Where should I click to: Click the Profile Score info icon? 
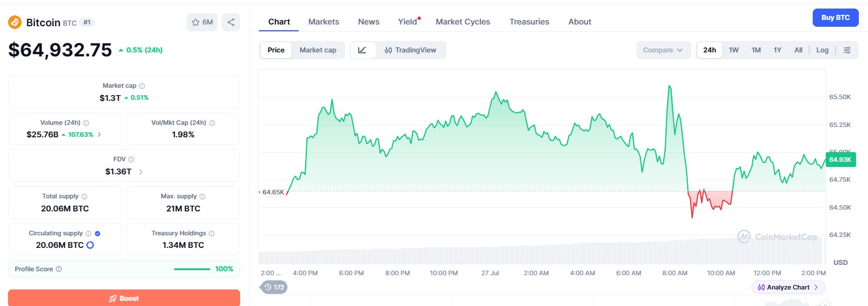coord(59,269)
